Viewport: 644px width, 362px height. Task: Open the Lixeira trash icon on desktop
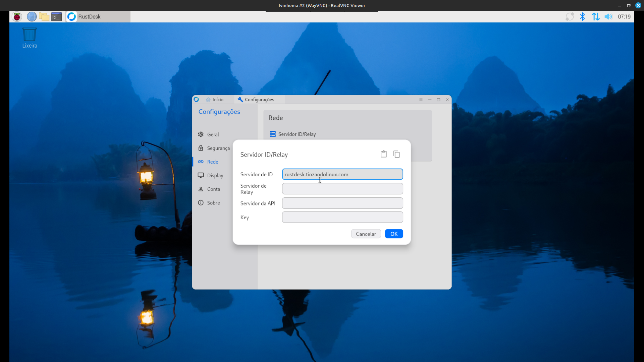click(30, 38)
